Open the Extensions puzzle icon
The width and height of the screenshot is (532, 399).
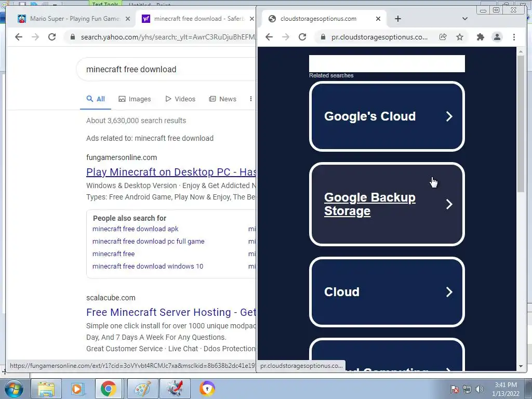(x=481, y=37)
